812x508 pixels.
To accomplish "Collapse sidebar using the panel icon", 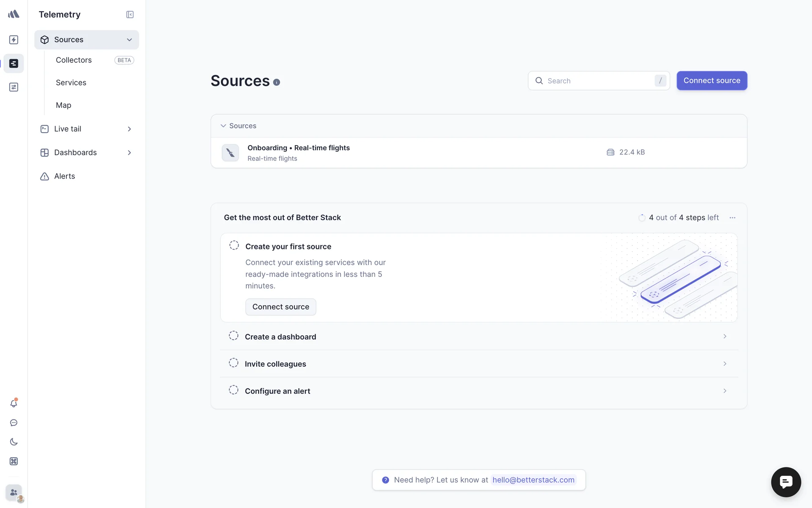I will (x=130, y=14).
